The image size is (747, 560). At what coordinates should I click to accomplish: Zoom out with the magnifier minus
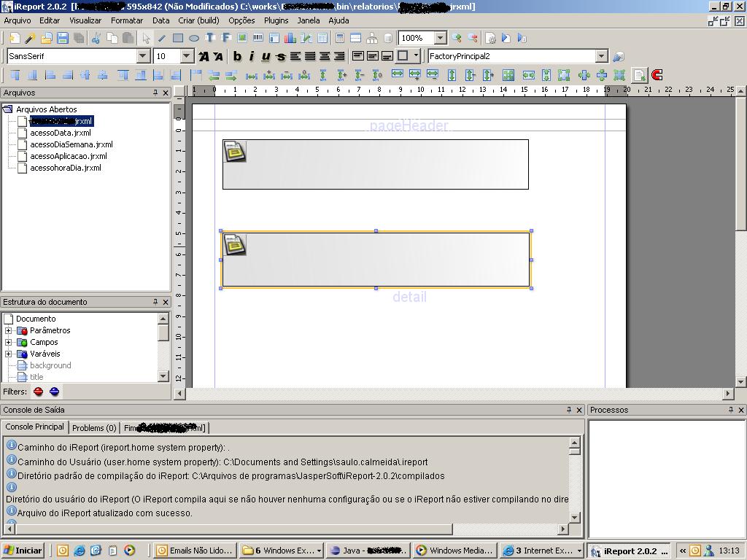[473, 38]
